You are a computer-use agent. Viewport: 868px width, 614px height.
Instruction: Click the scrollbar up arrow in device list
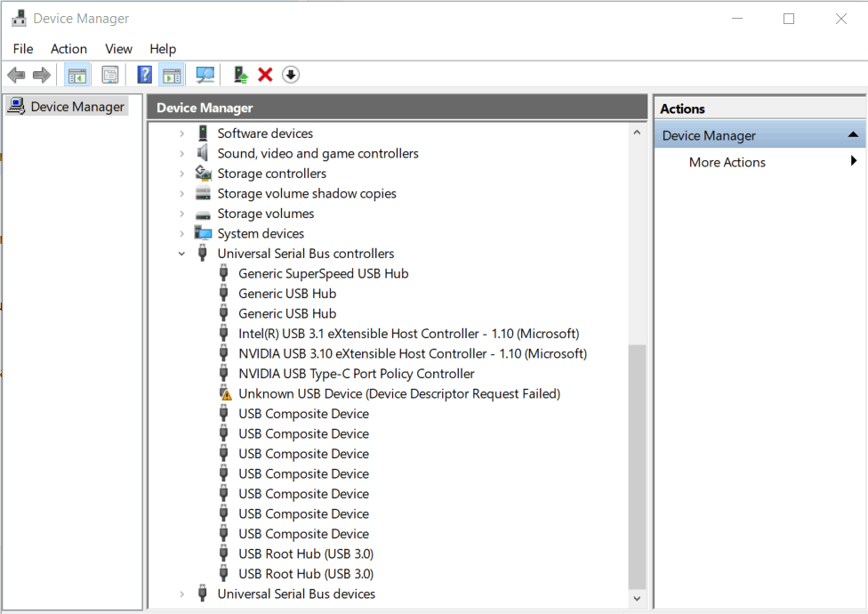tap(637, 133)
